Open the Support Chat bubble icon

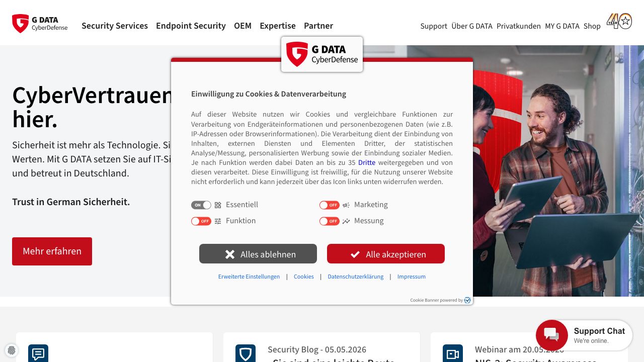[x=552, y=335]
